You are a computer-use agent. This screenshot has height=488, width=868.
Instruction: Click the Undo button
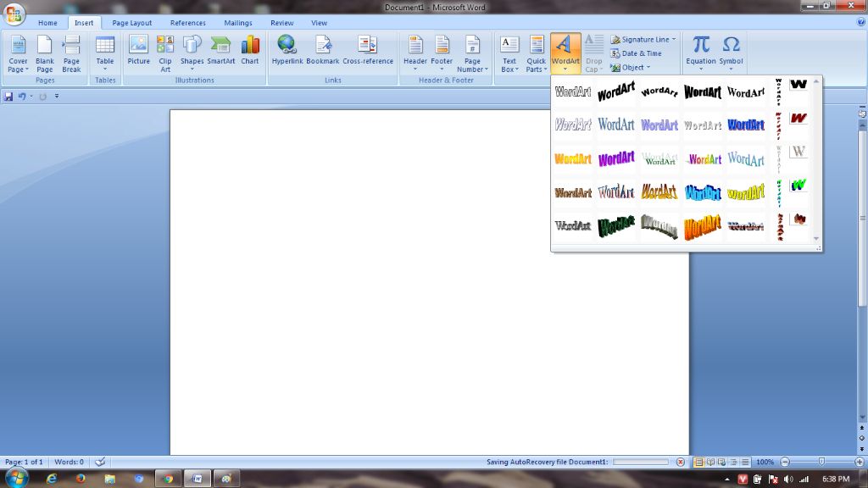21,97
